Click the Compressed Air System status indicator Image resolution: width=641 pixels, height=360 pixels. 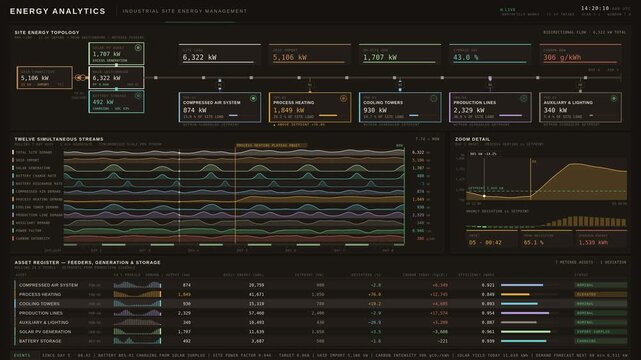253,98
